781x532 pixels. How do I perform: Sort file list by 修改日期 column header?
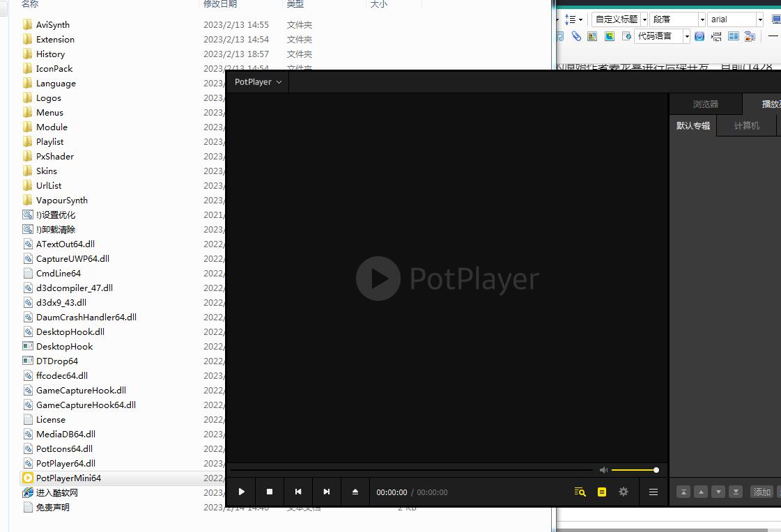[219, 4]
